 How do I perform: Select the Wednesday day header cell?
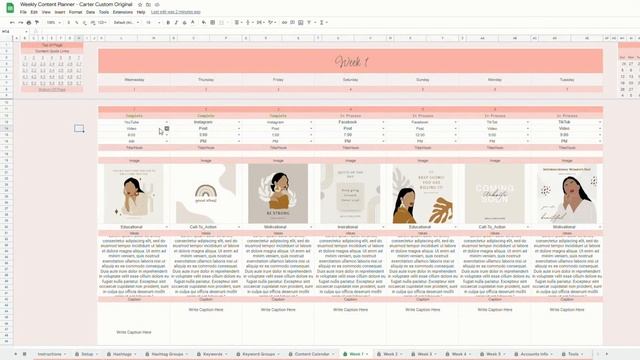(134, 80)
